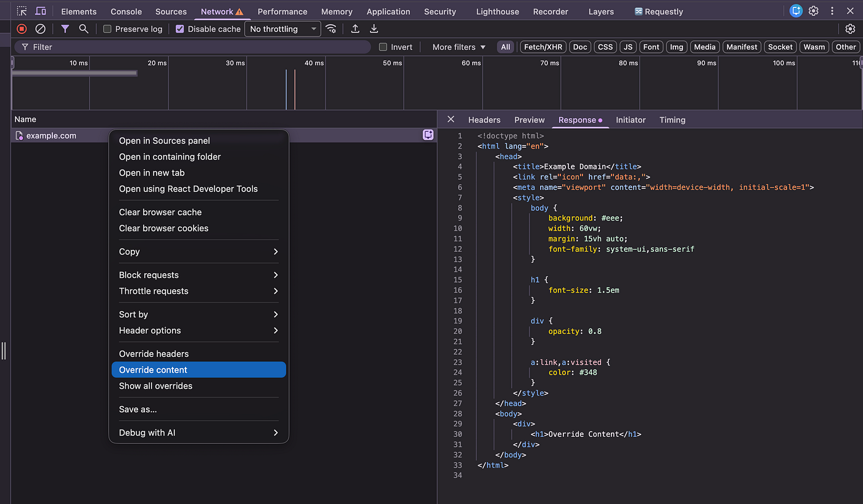Image resolution: width=863 pixels, height=504 pixels.
Task: Filter by Other requests
Action: [x=846, y=47]
